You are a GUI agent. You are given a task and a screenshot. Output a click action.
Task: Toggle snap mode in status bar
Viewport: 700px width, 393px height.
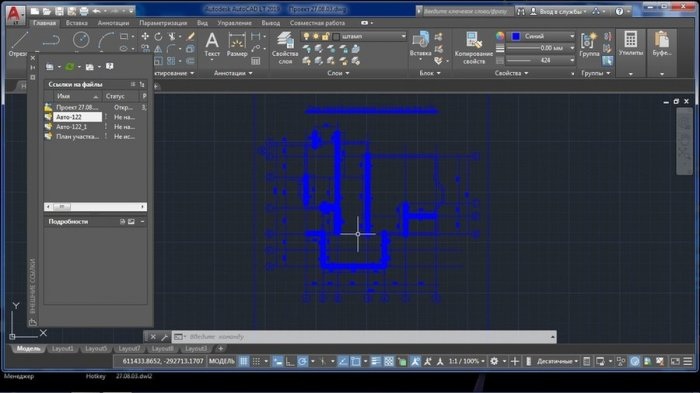[x=256, y=361]
